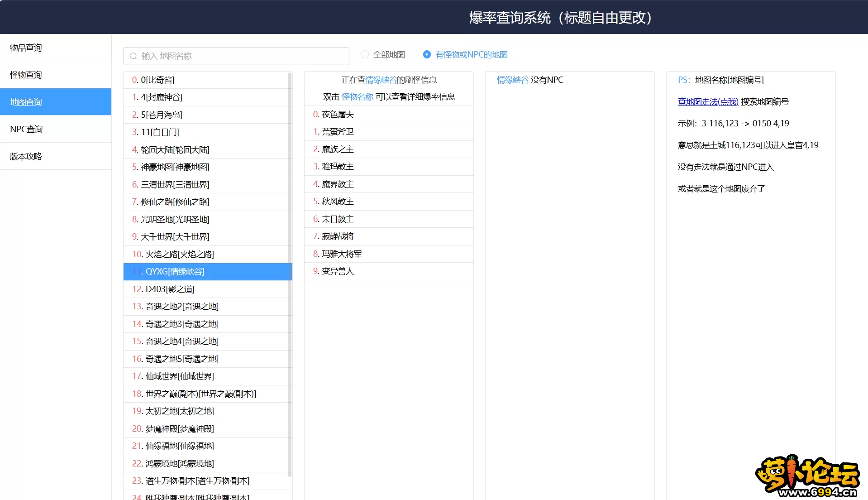Click monster entry 寂静战将
868x500 pixels.
(389, 236)
